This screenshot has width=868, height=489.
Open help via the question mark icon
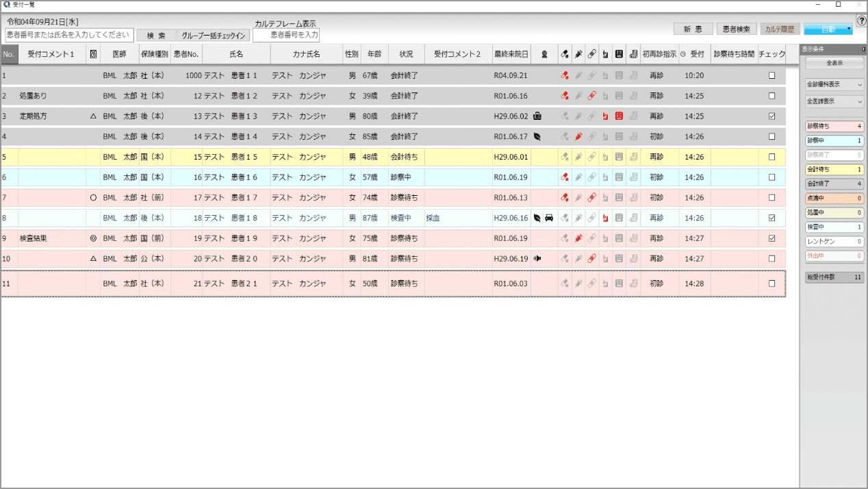(861, 21)
